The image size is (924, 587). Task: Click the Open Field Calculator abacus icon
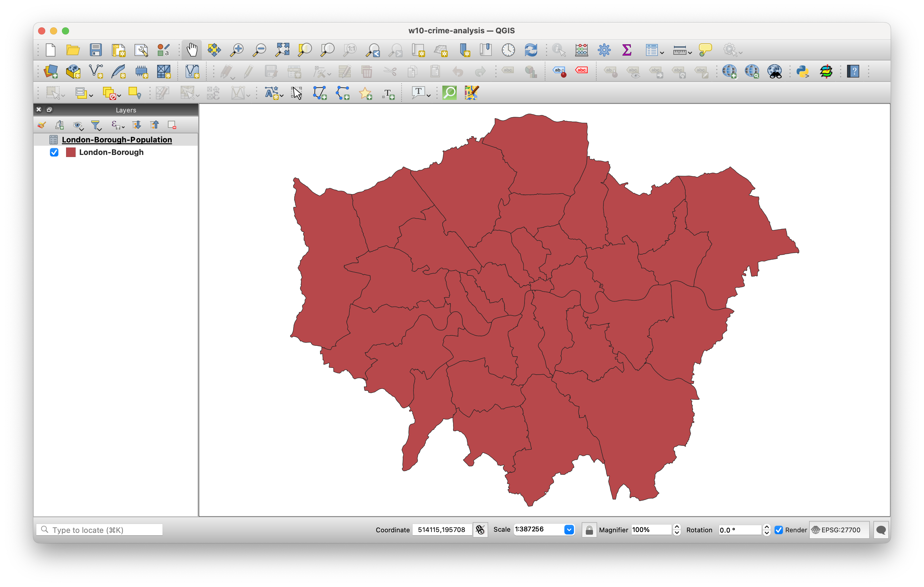pyautogui.click(x=581, y=50)
